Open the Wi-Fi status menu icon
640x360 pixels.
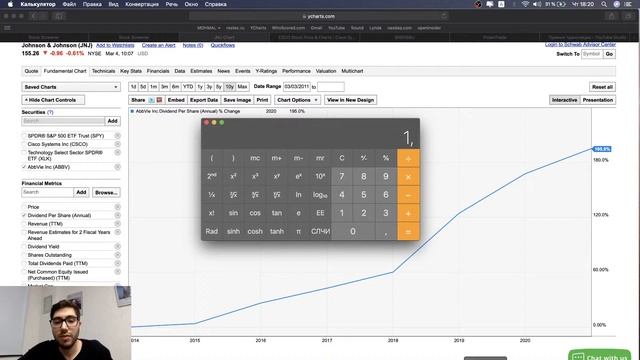[x=525, y=4]
